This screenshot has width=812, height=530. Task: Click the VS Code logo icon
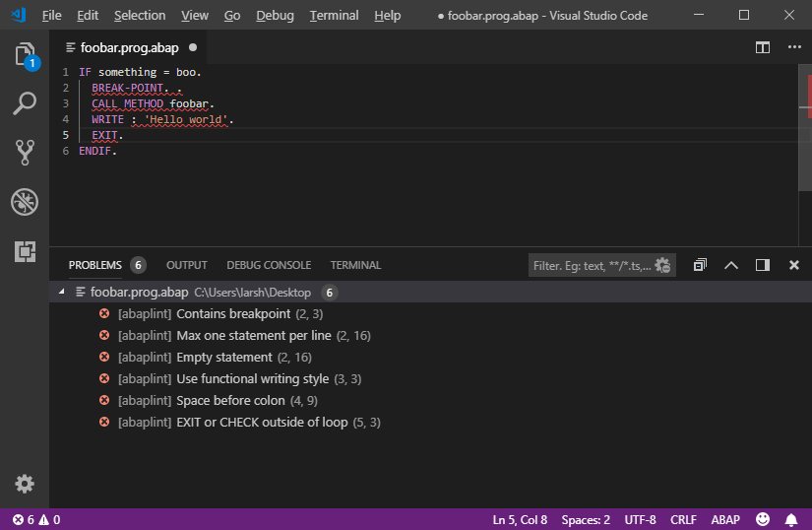tap(19, 15)
